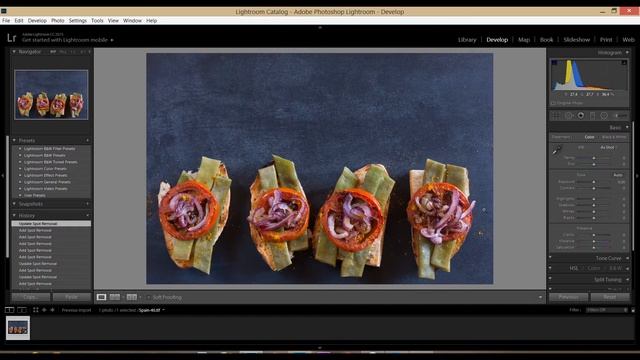Pick the White Balance eyedropper tool
The image size is (640, 360).
[557, 150]
